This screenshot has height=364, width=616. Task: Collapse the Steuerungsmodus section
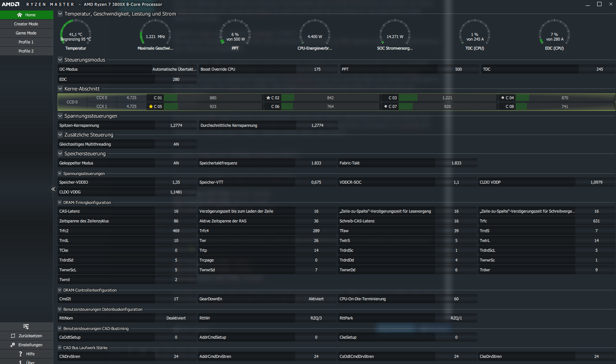(60, 60)
